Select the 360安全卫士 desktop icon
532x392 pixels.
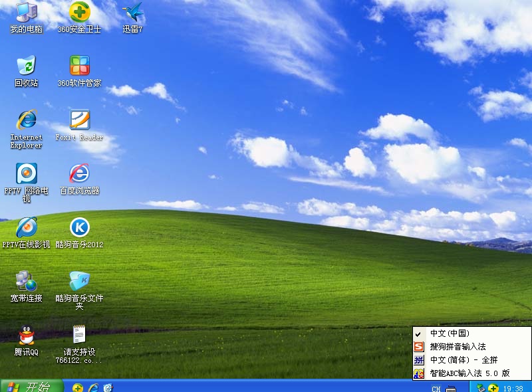79,13
